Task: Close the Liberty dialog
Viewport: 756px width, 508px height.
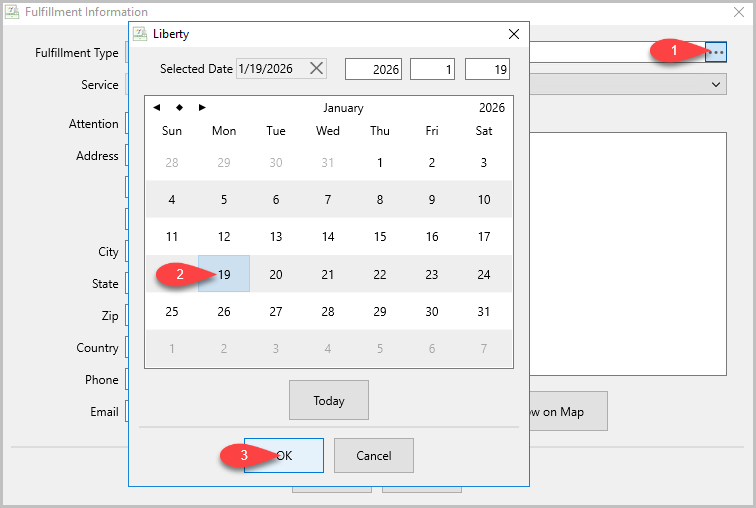Action: (514, 34)
